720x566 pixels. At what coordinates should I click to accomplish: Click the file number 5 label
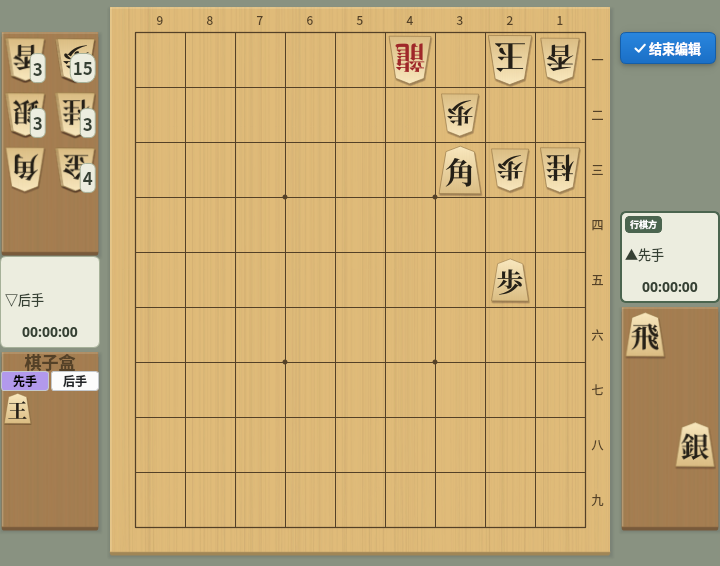pyautogui.click(x=360, y=21)
